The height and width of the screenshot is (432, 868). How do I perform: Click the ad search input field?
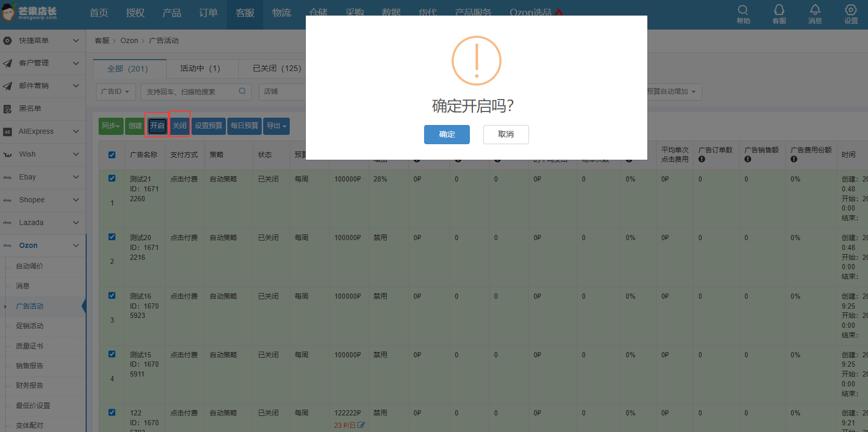190,92
